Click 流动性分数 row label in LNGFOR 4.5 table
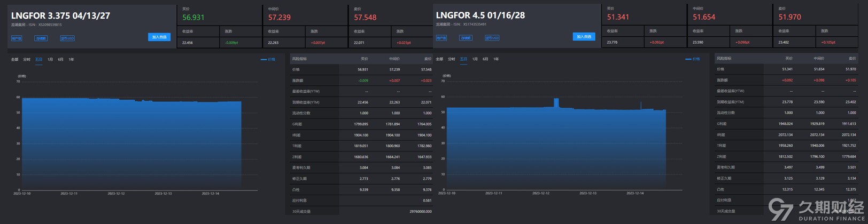The image size is (868, 224). click(726, 113)
